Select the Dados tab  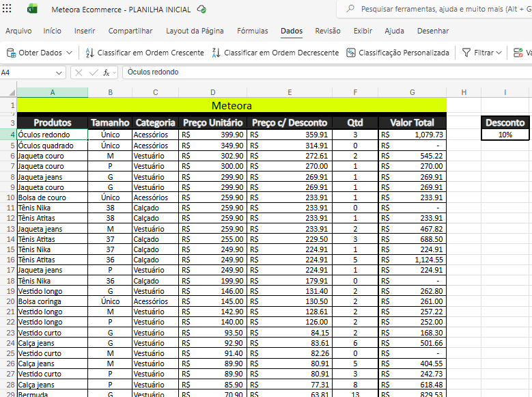pos(292,31)
